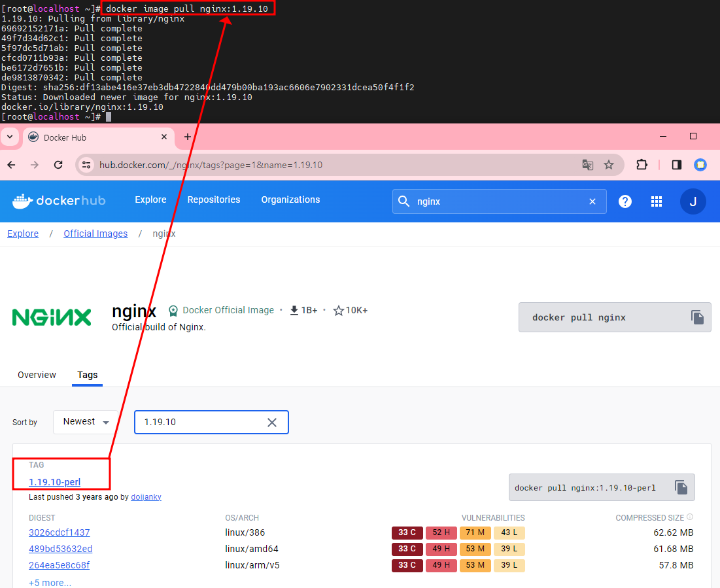
Task: Click the 61.68 MB size value
Action: (673, 549)
